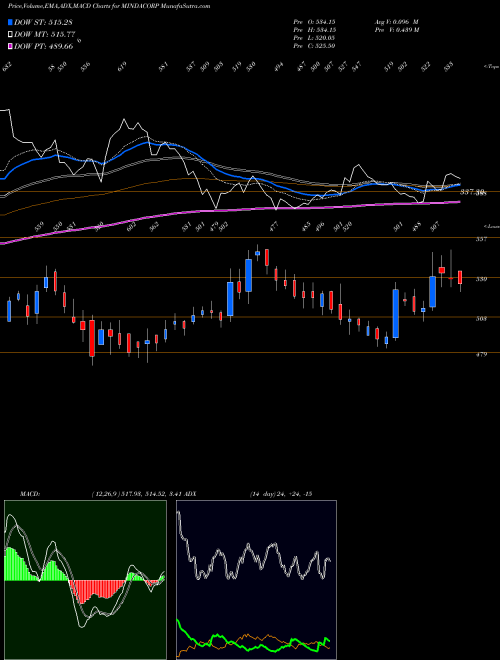This screenshot has width=500, height=660.
Task: Click the (14 day) ADX values text
Action: coord(281,494)
